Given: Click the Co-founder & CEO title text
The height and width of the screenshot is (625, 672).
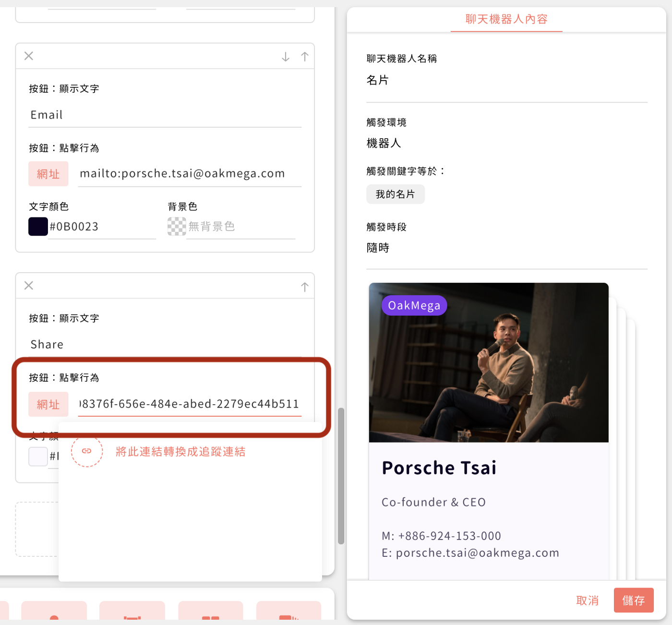Looking at the screenshot, I should [x=433, y=502].
